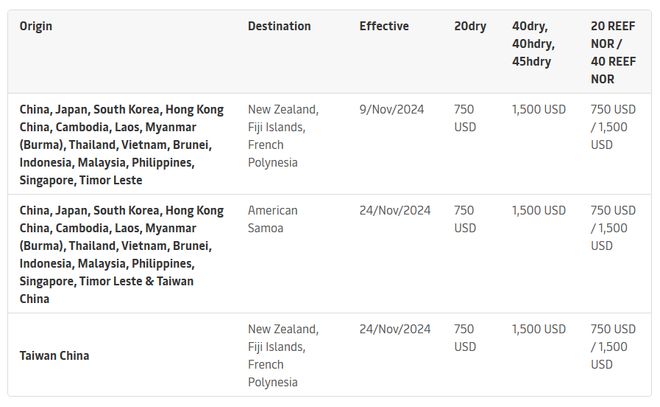660x407 pixels.
Task: Click first row's 750 USD 20dry rate
Action: pyautogui.click(x=465, y=118)
